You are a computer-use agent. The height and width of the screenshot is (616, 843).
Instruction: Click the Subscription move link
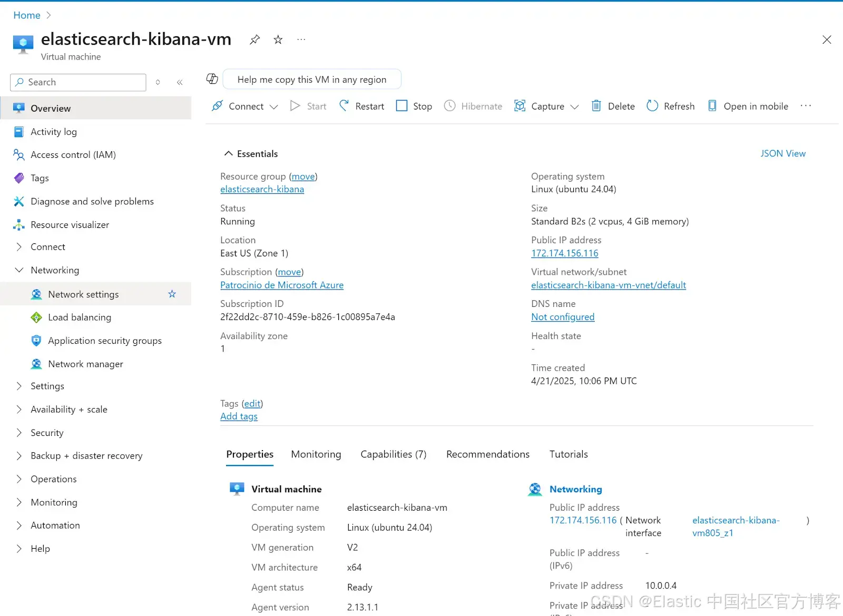(x=289, y=272)
